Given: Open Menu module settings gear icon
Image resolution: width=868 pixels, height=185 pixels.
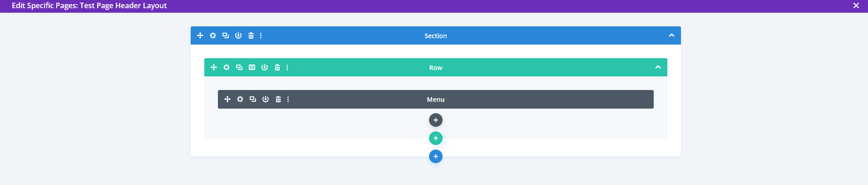Looking at the screenshot, I should pos(240,99).
